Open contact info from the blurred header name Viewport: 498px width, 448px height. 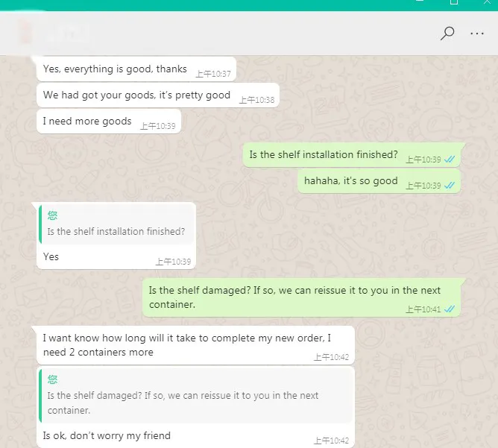[x=67, y=32]
